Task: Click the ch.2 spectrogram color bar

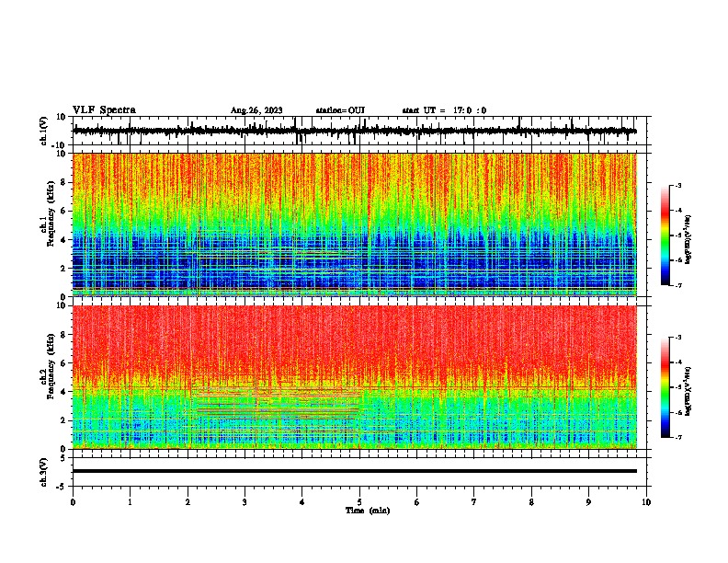Action: 665,387
